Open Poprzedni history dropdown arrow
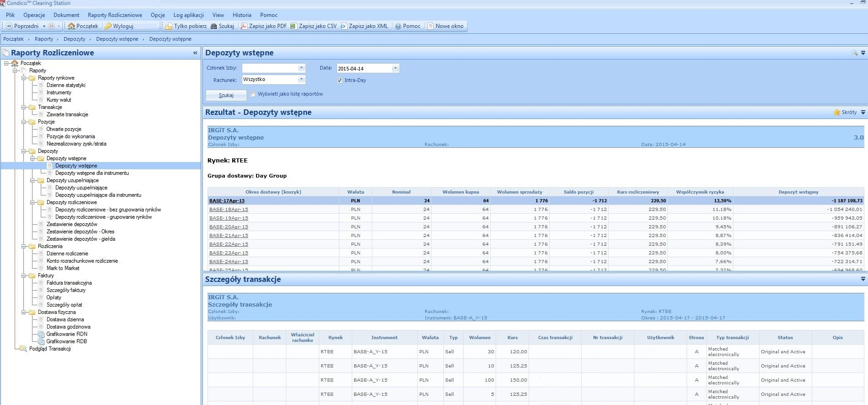The width and height of the screenshot is (868, 405). pyautogui.click(x=44, y=26)
